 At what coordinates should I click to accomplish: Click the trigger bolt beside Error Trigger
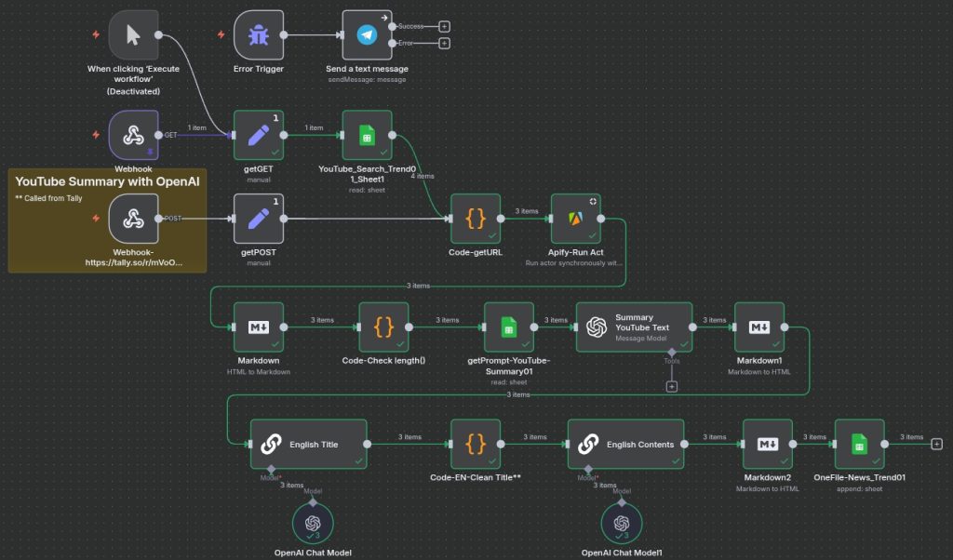[x=221, y=35]
